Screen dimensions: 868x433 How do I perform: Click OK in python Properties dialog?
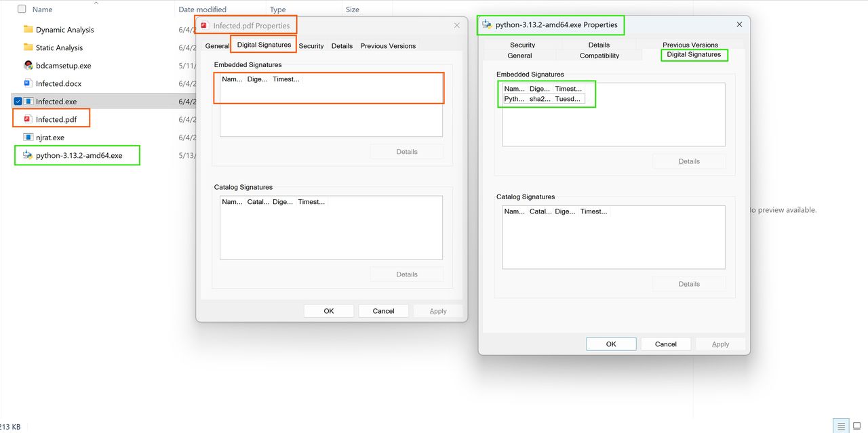pos(611,344)
